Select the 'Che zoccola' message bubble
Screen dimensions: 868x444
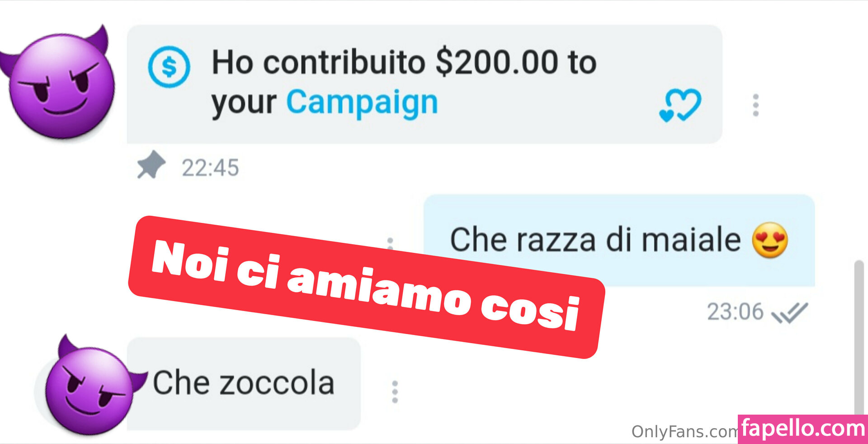[244, 383]
